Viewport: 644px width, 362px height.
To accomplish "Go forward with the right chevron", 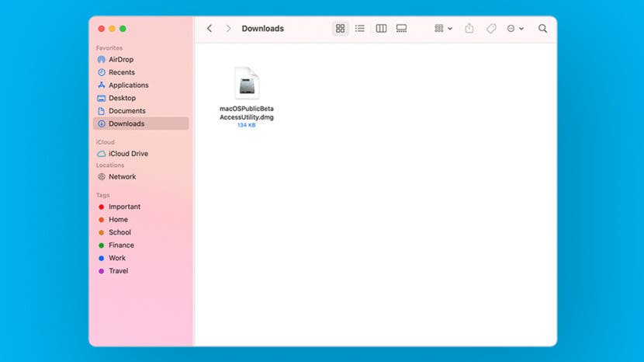I will click(x=228, y=29).
